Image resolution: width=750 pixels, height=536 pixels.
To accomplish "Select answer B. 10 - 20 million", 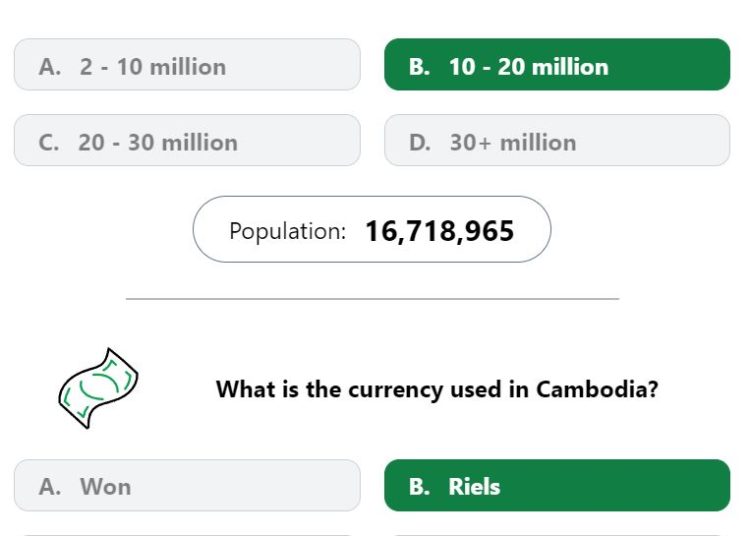I will pyautogui.click(x=557, y=65).
